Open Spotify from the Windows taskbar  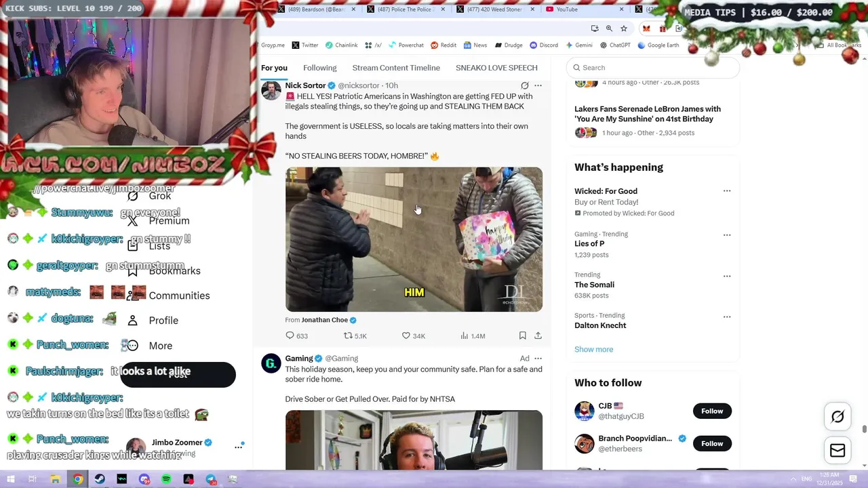(166, 479)
